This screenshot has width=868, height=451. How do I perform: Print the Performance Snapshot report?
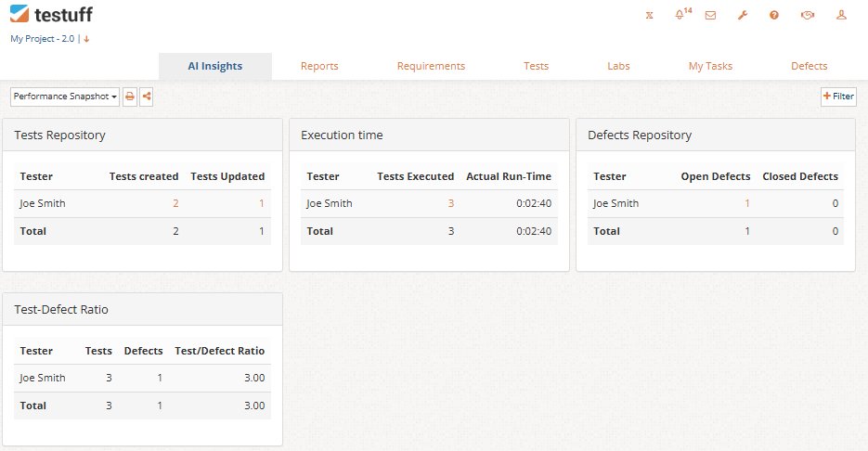130,97
